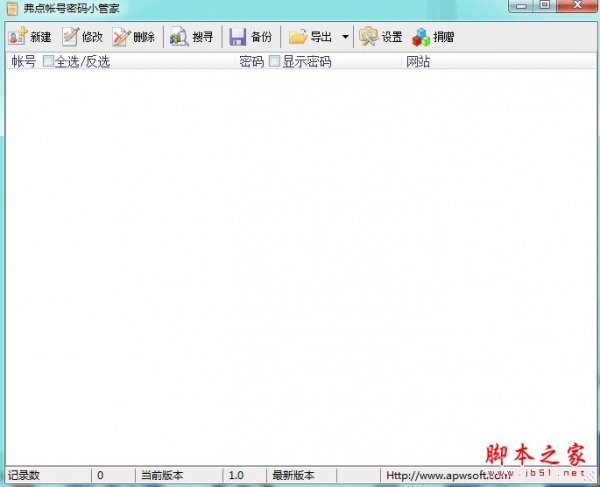Viewport: 600px width, 487px height.
Task: Close the 弗点帐号密码小管家 window
Action: (x=577, y=5)
